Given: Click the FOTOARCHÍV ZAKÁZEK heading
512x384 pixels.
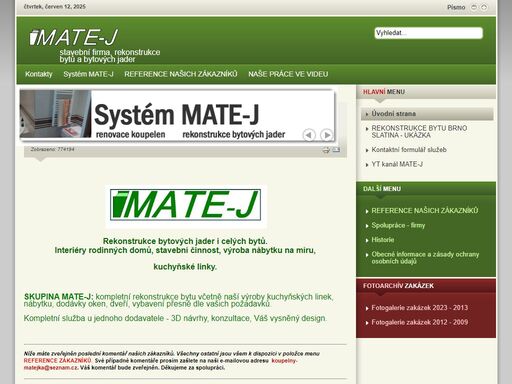Looking at the screenshot, I should tap(398, 286).
